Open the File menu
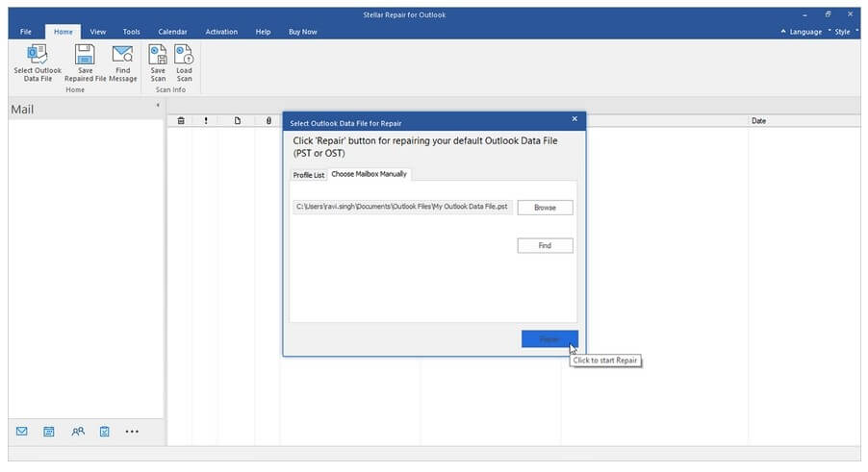 pyautogui.click(x=26, y=32)
